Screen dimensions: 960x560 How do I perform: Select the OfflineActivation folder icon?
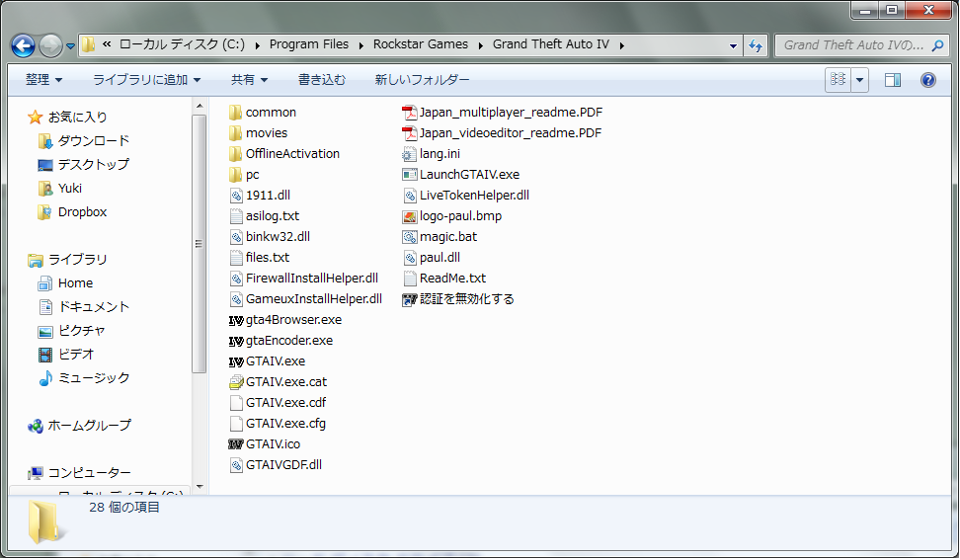click(236, 154)
